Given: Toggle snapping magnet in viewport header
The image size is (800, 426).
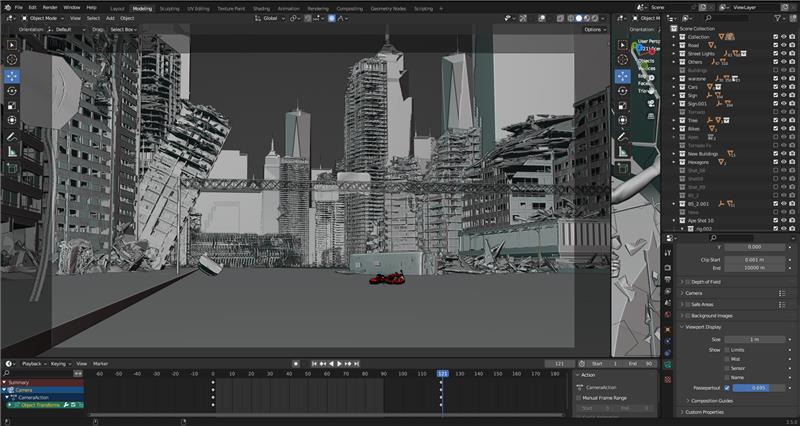Looking at the screenshot, I should coord(308,18).
